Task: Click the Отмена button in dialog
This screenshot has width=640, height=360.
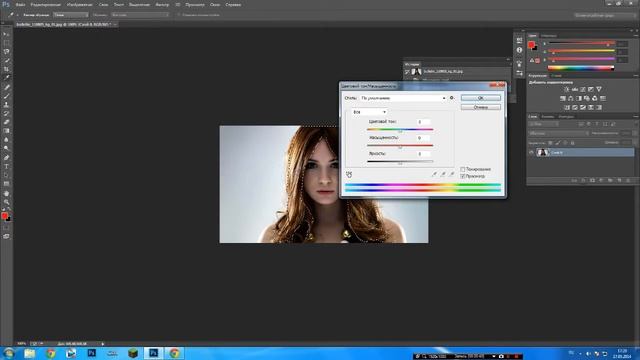Action: [480, 107]
